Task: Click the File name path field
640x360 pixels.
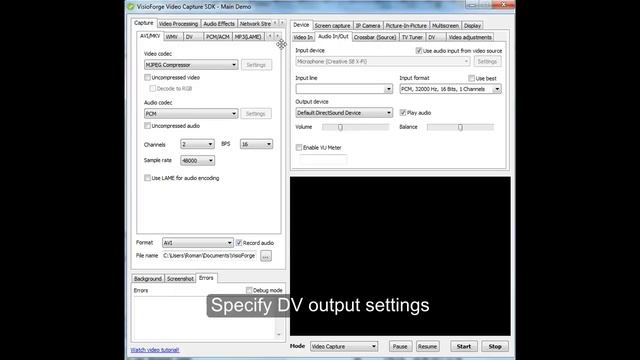Action: 209,256
